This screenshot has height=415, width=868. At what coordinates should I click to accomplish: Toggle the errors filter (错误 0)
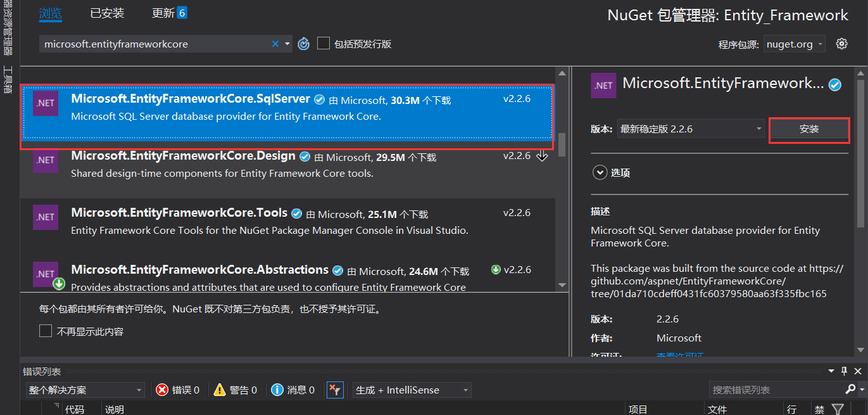pos(178,390)
